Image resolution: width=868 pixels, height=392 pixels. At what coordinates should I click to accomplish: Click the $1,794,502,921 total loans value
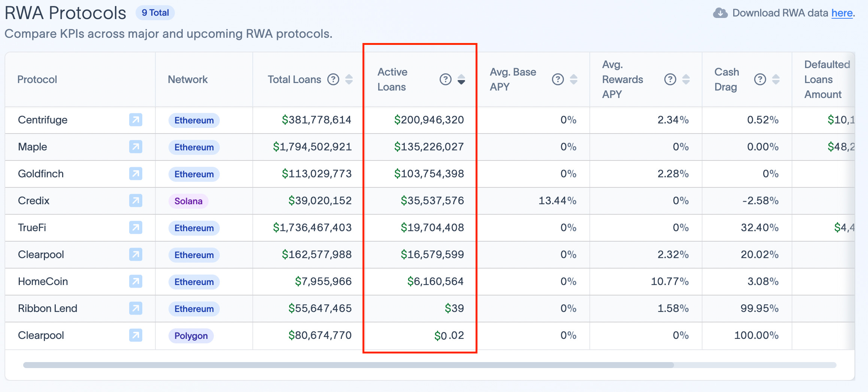pos(312,147)
